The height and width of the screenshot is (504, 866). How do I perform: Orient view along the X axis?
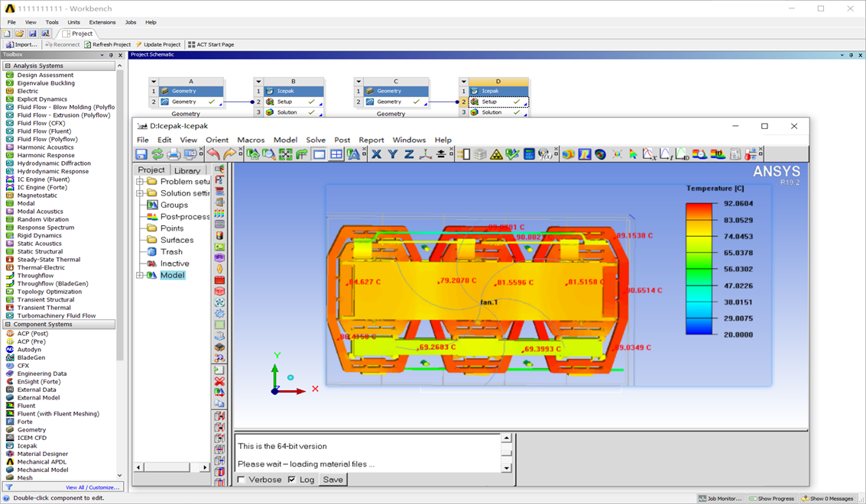pos(376,154)
